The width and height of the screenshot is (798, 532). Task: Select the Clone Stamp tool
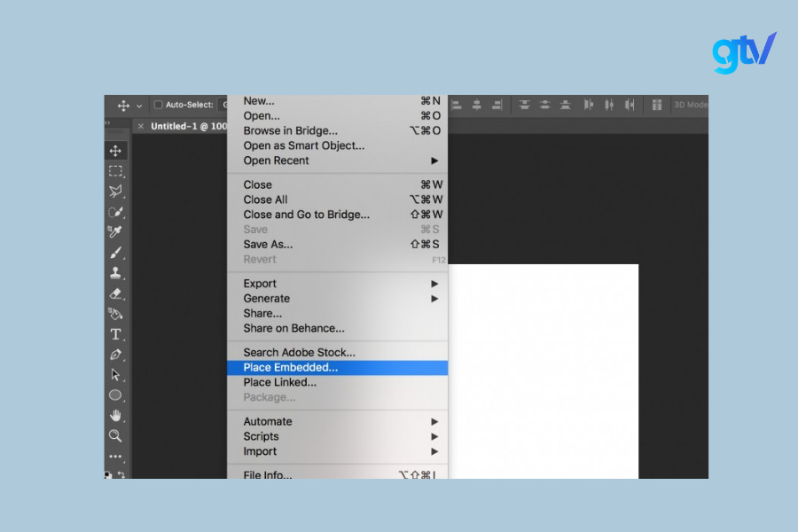click(x=115, y=273)
